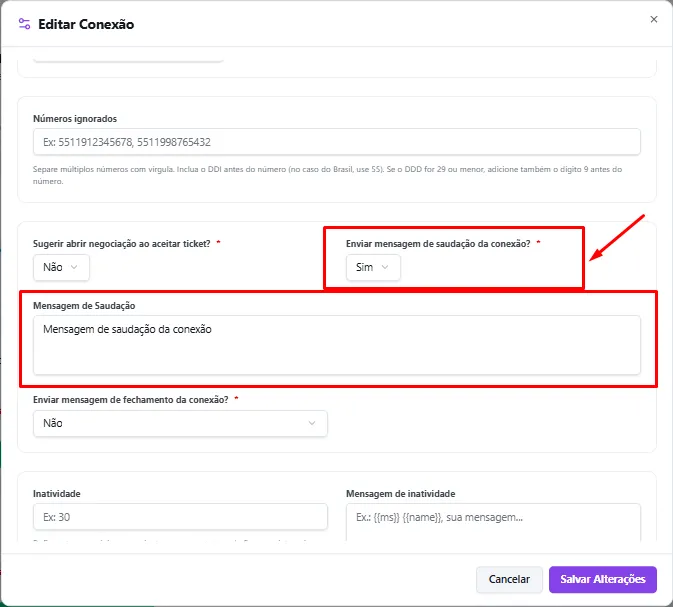Image resolution: width=673 pixels, height=607 pixels.
Task: Focus the Números ignorados input field
Action: click(336, 142)
